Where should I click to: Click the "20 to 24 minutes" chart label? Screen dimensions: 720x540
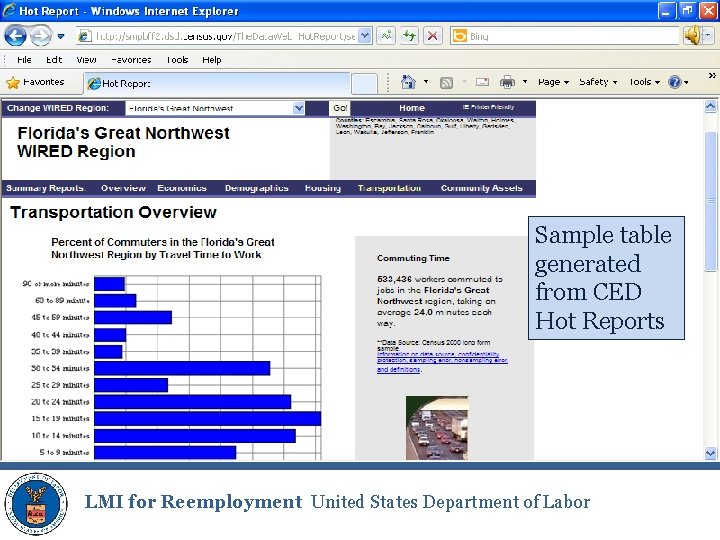(60, 402)
